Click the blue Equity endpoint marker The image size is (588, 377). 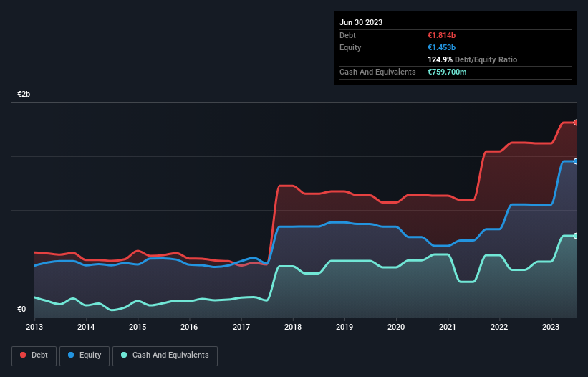(x=576, y=161)
